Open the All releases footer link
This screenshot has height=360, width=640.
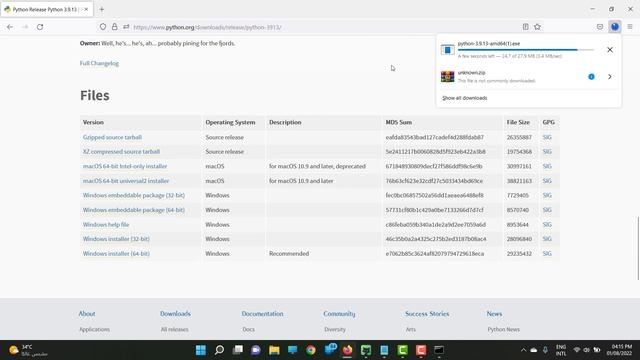point(174,329)
